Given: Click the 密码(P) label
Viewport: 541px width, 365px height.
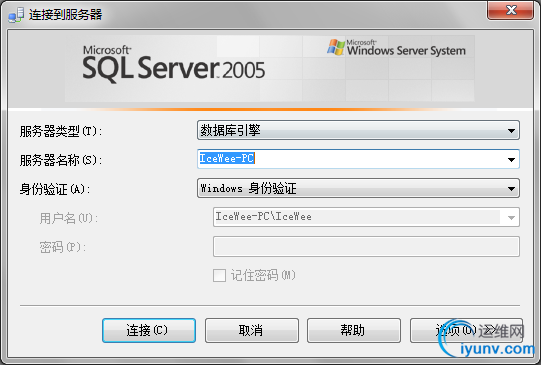Looking at the screenshot, I should tap(62, 247).
